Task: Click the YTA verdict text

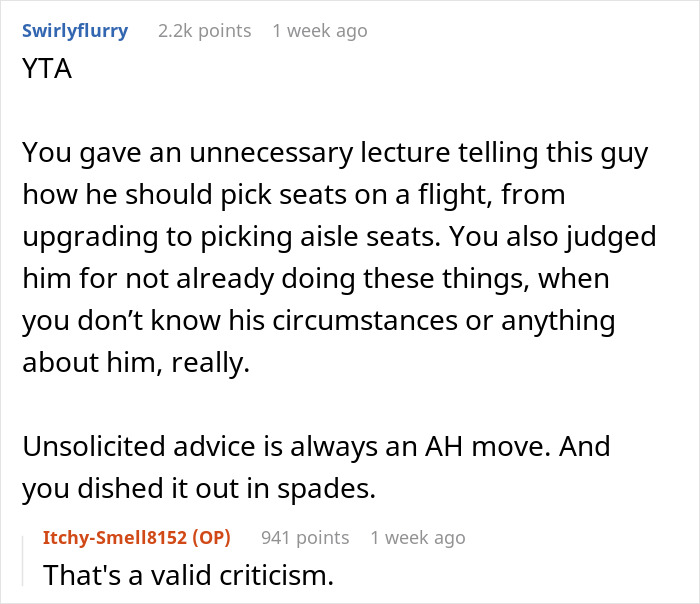Action: [x=47, y=69]
